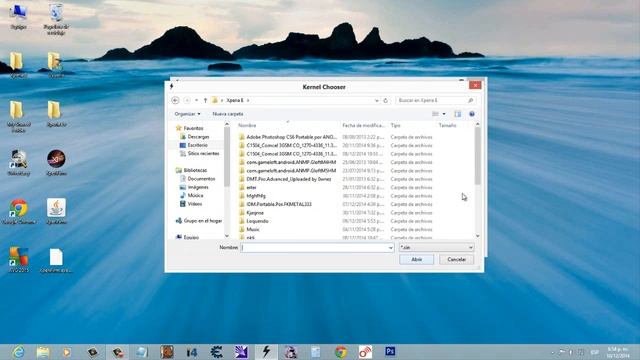This screenshot has width=640, height=360.
Task: Select the Kjesjnsa folder
Action: pos(255,213)
